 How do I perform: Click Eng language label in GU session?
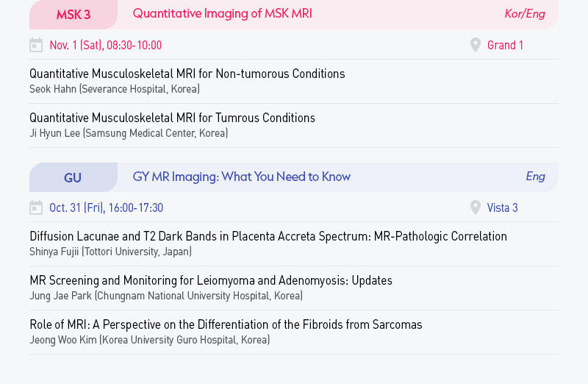tap(535, 176)
